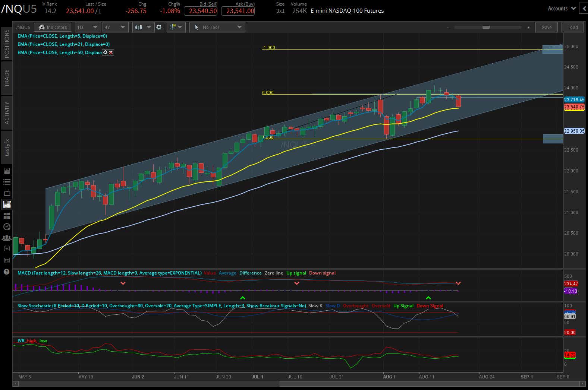Open the history clock icon
This screenshot has width=588, height=390.
(x=7, y=226)
